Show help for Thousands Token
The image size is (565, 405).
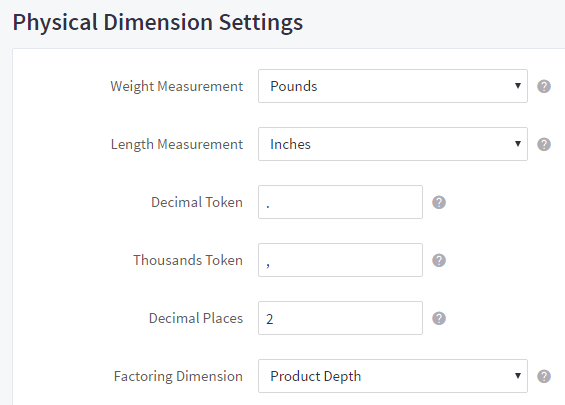pos(439,260)
